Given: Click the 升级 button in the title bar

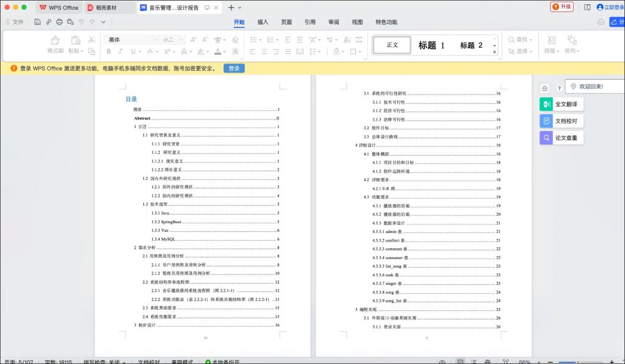Looking at the screenshot, I should [x=561, y=7].
